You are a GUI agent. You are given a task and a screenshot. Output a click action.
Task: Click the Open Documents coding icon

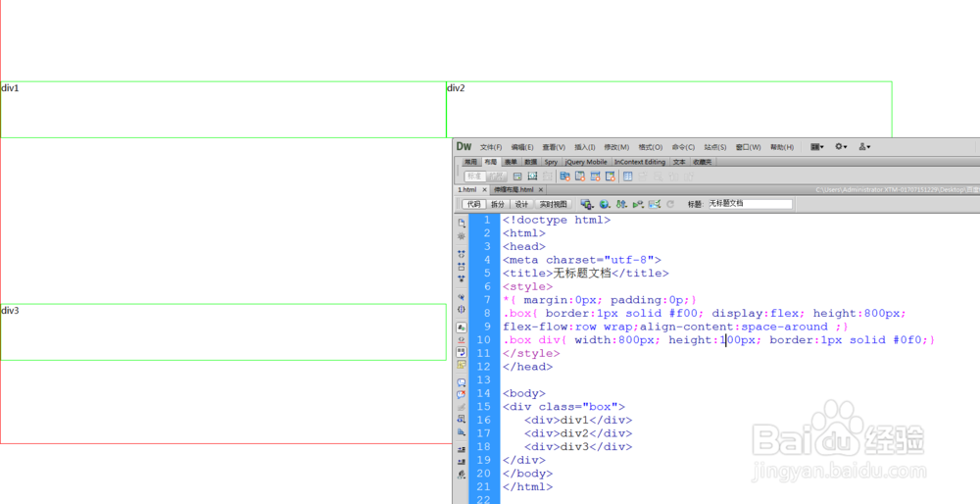pyautogui.click(x=462, y=223)
